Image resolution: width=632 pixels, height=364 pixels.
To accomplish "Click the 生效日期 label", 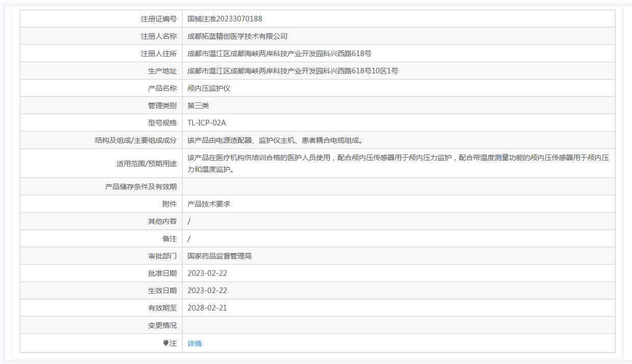I will click(162, 291).
